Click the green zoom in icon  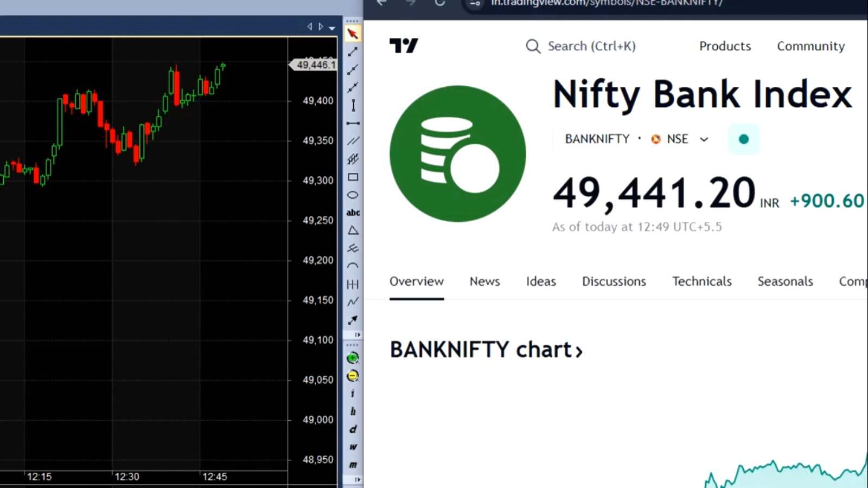click(x=353, y=358)
